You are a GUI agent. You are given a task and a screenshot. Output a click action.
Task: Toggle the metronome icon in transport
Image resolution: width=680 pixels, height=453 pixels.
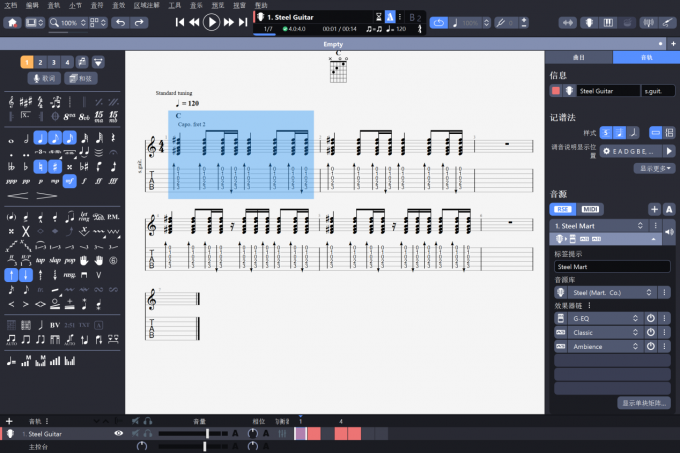(390, 17)
